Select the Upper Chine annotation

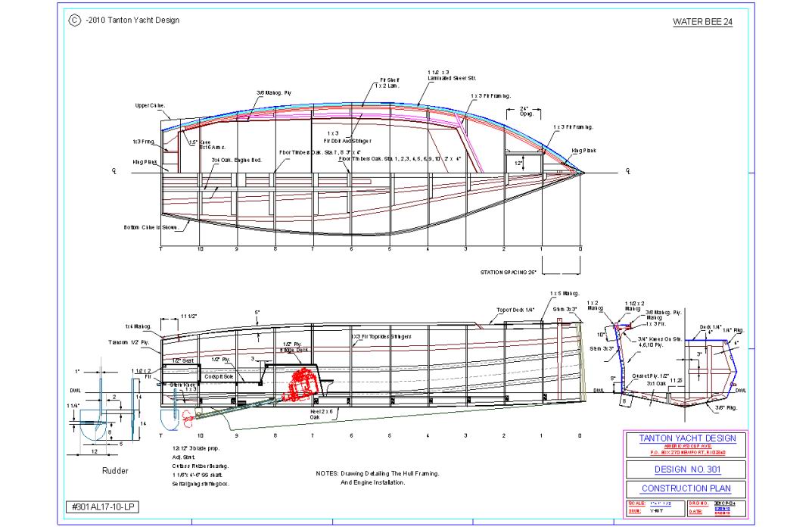tap(150, 106)
